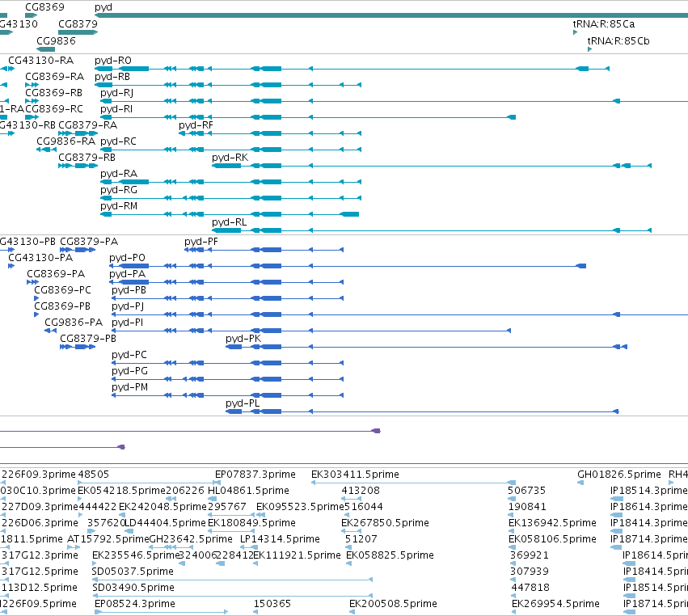Select transcript pyd-RL
This screenshot has width=688, height=616.
click(x=432, y=230)
